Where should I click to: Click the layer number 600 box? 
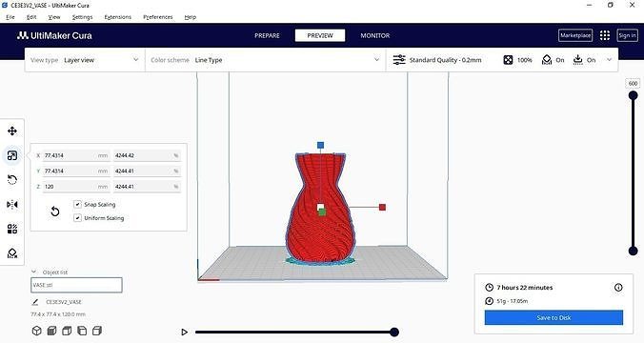pos(633,84)
